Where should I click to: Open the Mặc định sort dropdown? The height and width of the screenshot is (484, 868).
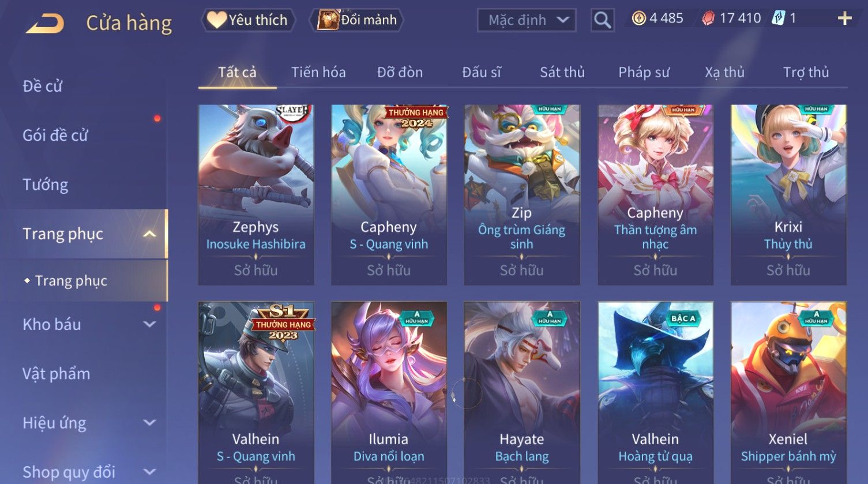coord(527,20)
